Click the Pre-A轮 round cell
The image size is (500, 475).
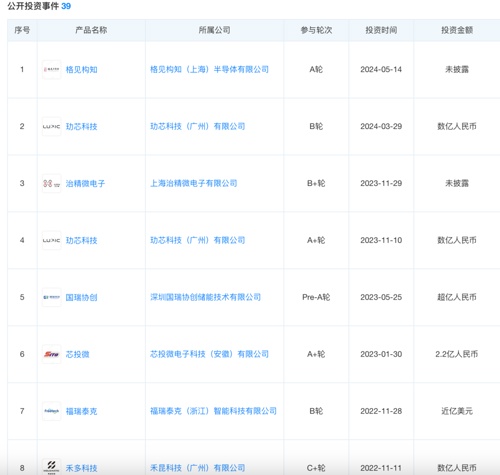[316, 297]
